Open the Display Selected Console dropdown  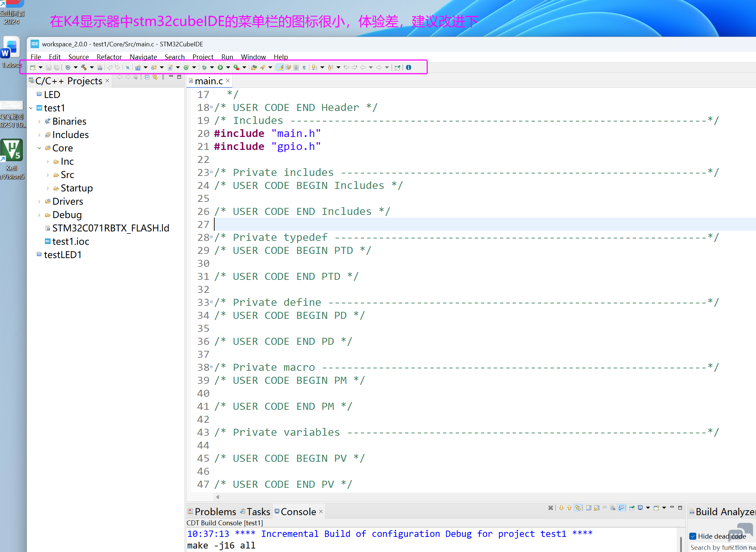(648, 508)
